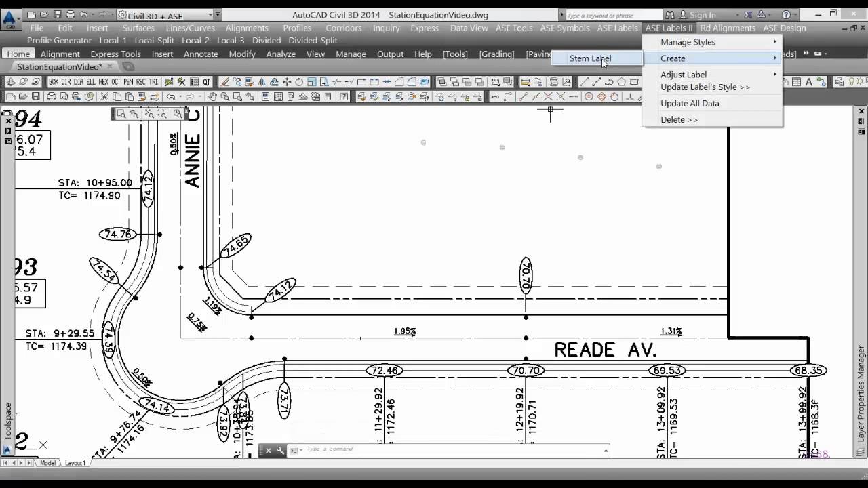Image resolution: width=868 pixels, height=488 pixels.
Task: Open the Civil 3D + ASE workspace dropdown
Action: click(x=210, y=14)
